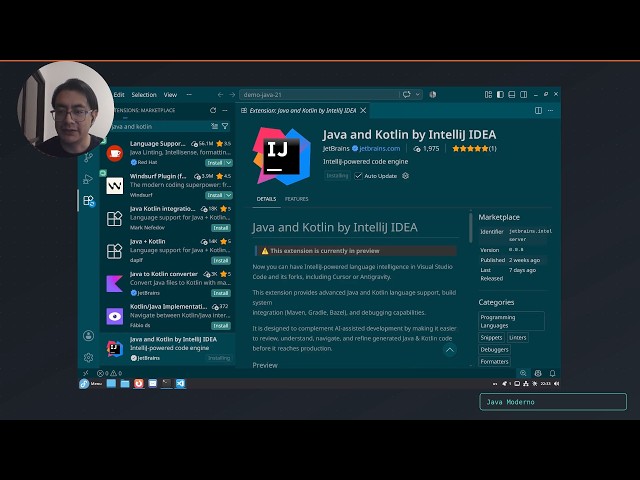Install the Java to Kotlin converter

click(221, 293)
